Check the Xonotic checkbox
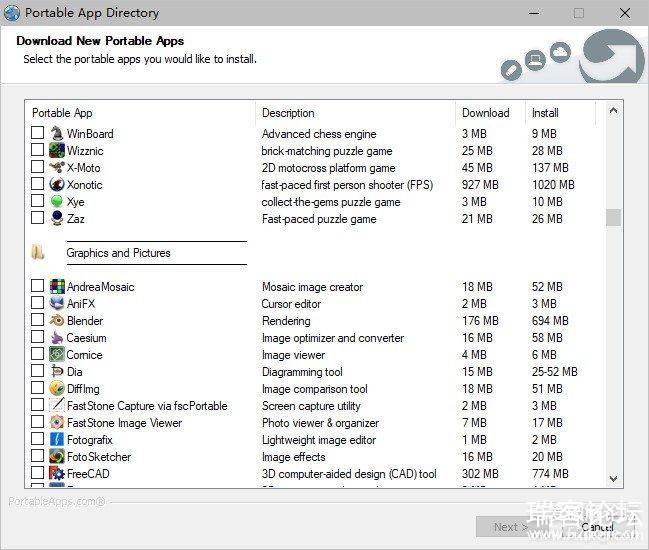This screenshot has height=550, width=649. [x=37, y=183]
